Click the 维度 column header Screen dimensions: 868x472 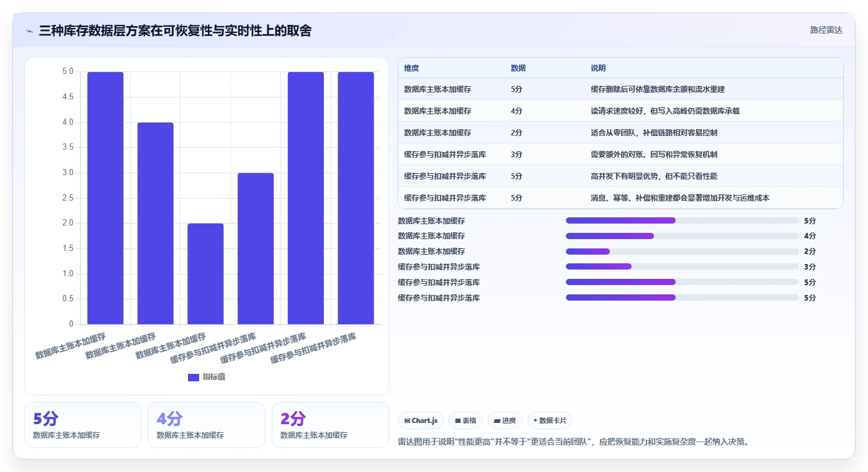(x=411, y=68)
